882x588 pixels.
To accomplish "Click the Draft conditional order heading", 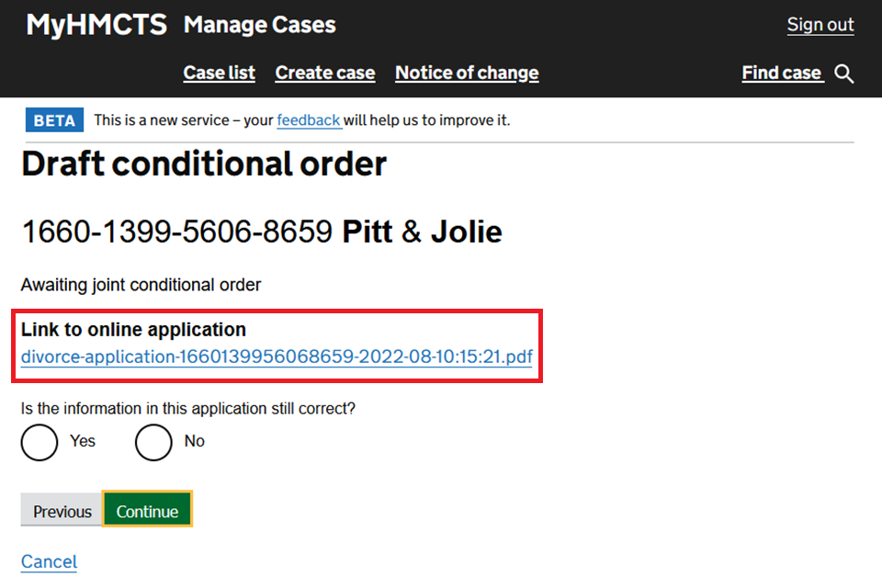I will tap(204, 164).
